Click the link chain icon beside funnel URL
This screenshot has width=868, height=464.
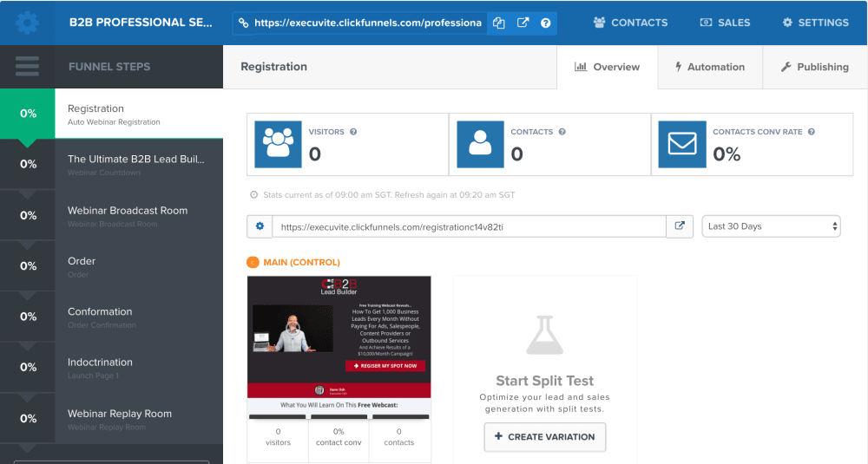(x=244, y=23)
